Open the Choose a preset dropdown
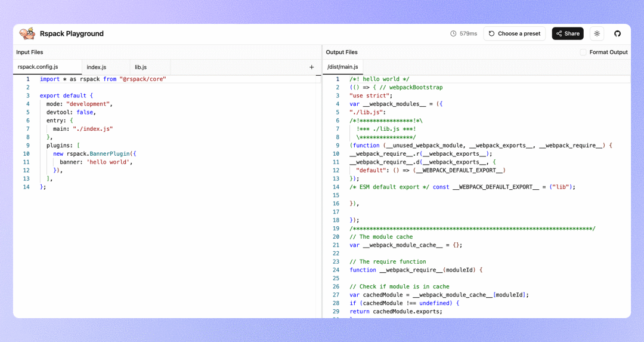The width and height of the screenshot is (644, 342). coord(514,33)
